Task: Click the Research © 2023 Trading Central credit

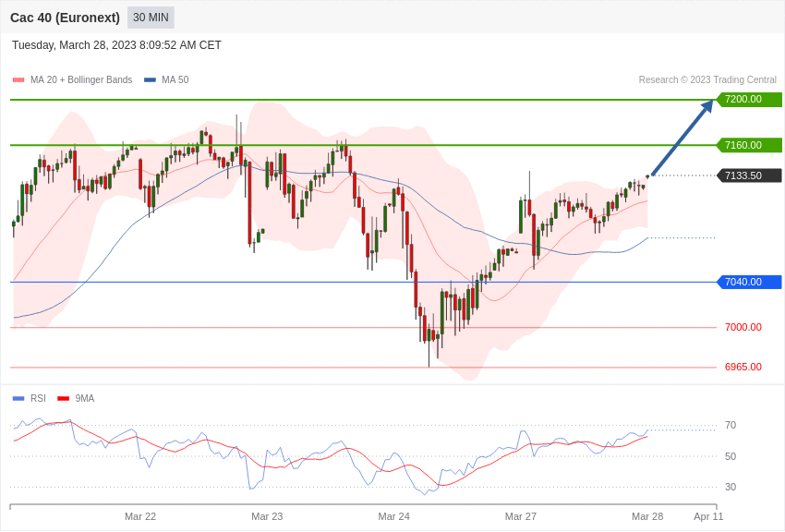Action: [707, 79]
